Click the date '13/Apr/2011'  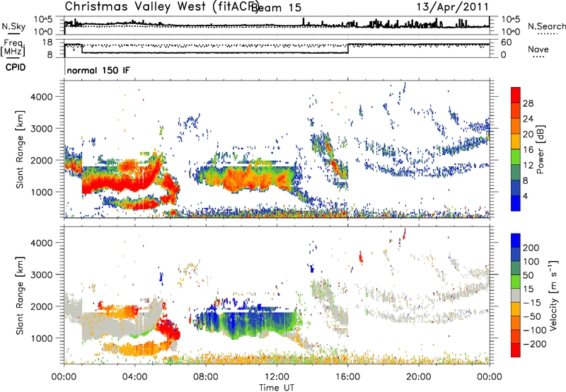coord(453,7)
